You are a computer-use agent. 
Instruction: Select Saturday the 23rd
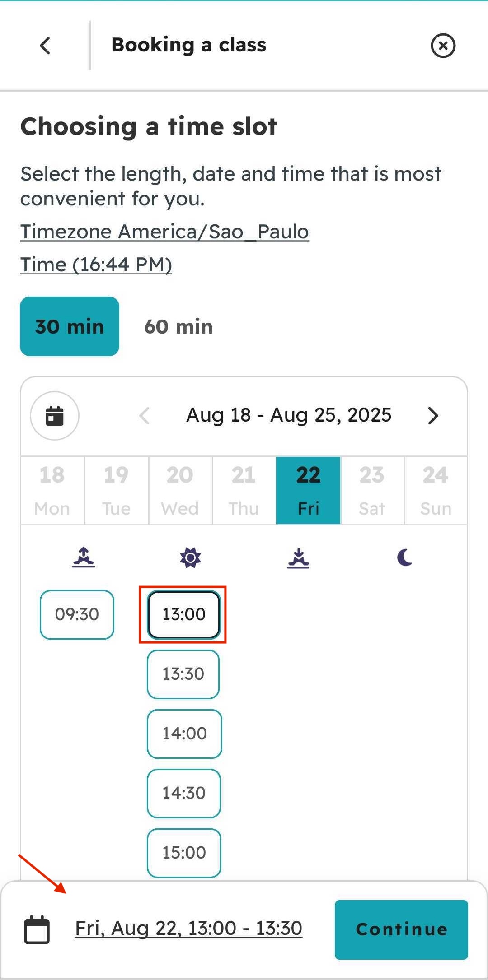point(372,490)
